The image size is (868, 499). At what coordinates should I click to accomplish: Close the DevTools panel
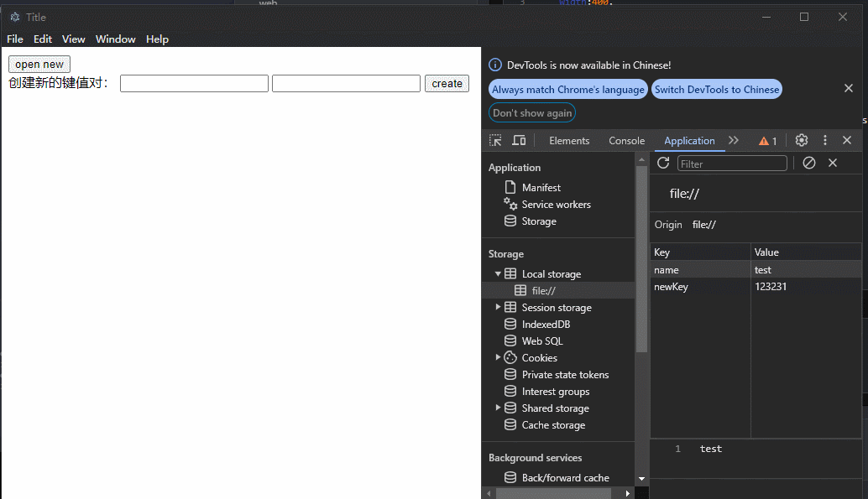(x=847, y=141)
